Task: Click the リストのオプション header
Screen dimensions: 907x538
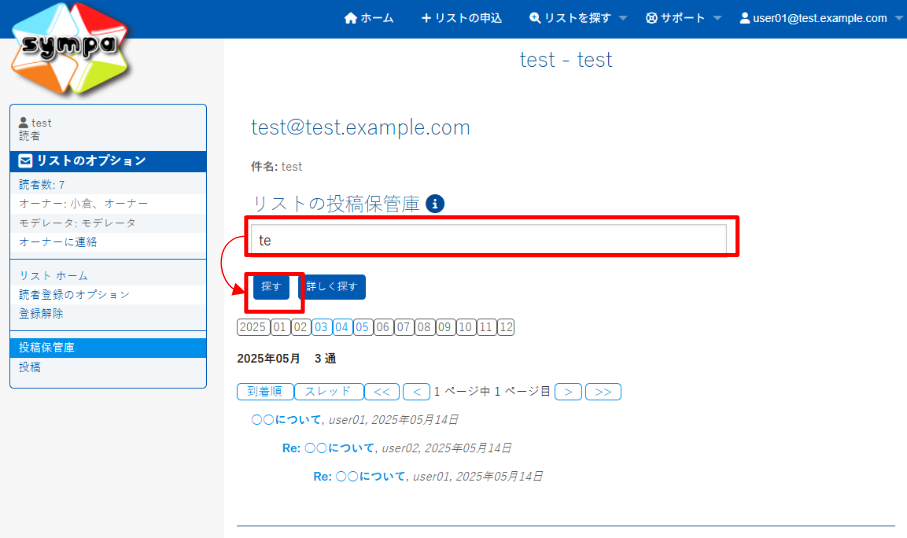Action: point(108,161)
